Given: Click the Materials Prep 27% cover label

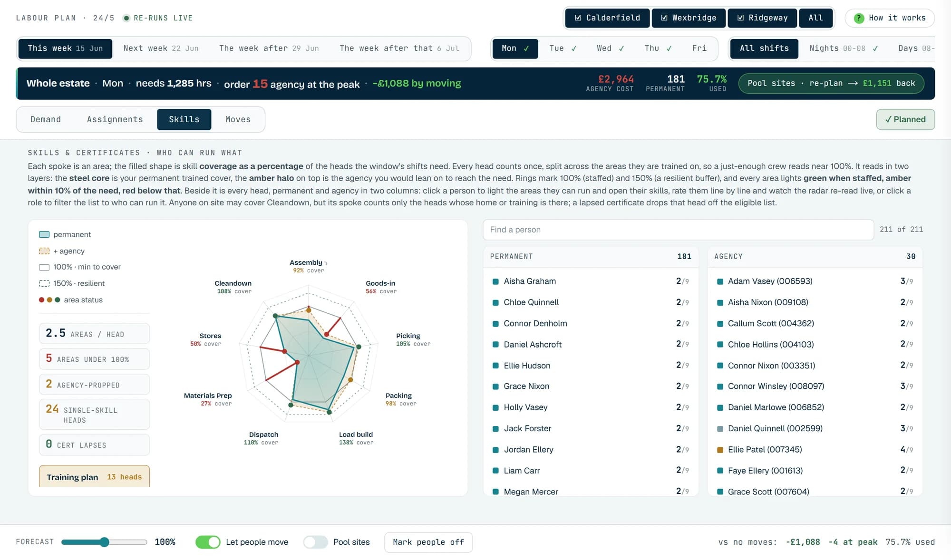Looking at the screenshot, I should tap(208, 399).
